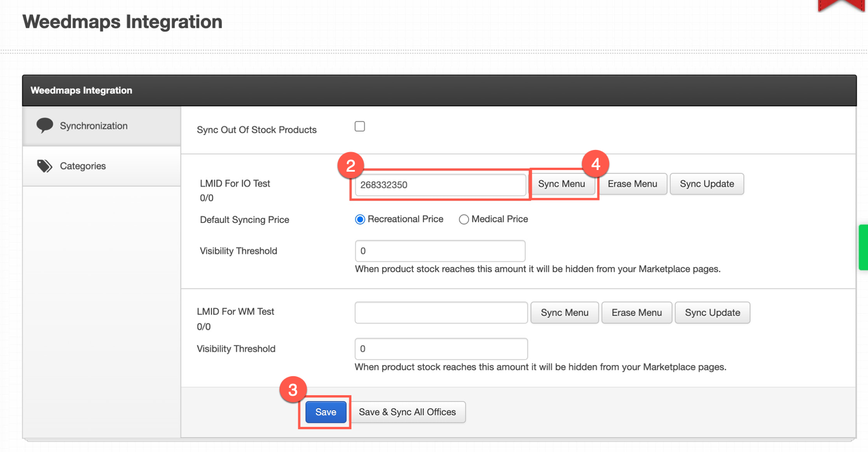The image size is (868, 452).
Task: Click the green tab on right edge
Action: pos(864,247)
